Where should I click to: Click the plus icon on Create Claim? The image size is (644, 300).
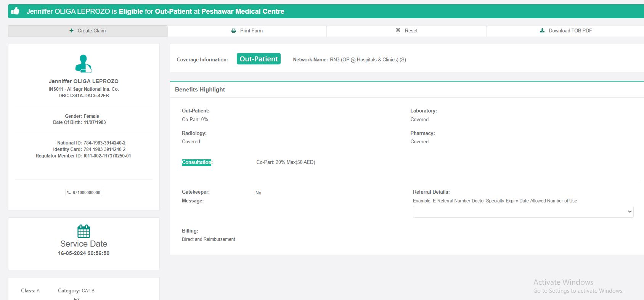point(71,30)
